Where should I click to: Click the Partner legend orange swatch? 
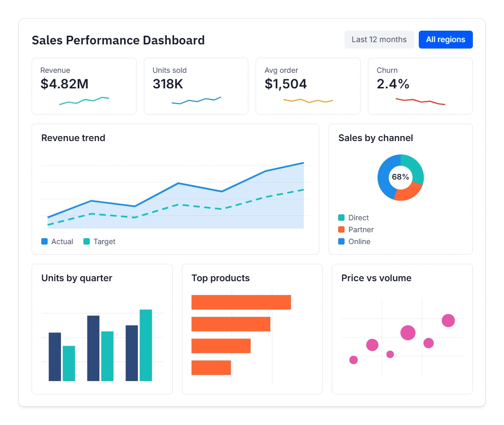coord(341,229)
